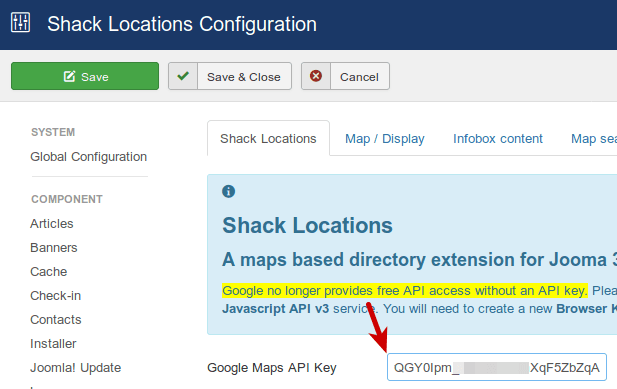Click the green checkmark icon on Save & Close
The image size is (617, 389).
[x=183, y=76]
